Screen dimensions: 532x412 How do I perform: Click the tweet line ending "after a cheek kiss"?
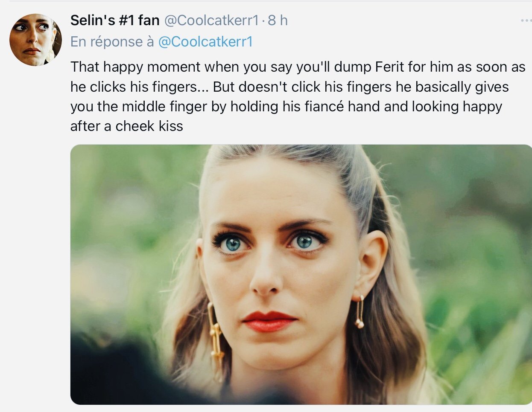(x=127, y=126)
